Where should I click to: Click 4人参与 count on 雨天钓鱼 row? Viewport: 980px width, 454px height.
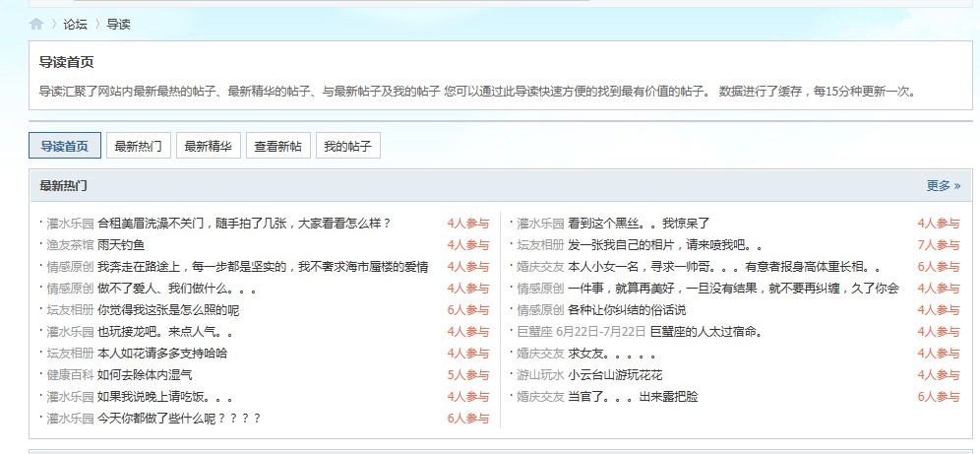pos(468,245)
